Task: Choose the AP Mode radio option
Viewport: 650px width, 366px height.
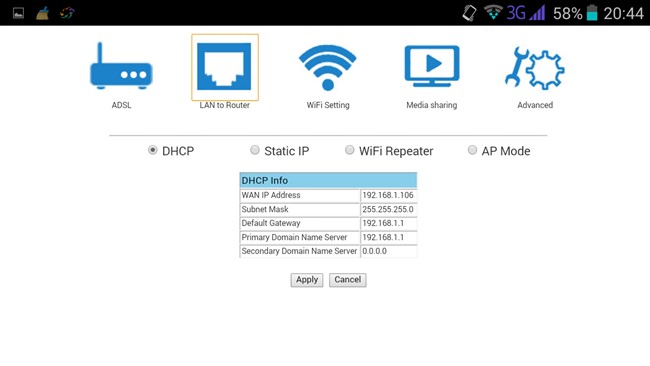Action: coord(472,150)
